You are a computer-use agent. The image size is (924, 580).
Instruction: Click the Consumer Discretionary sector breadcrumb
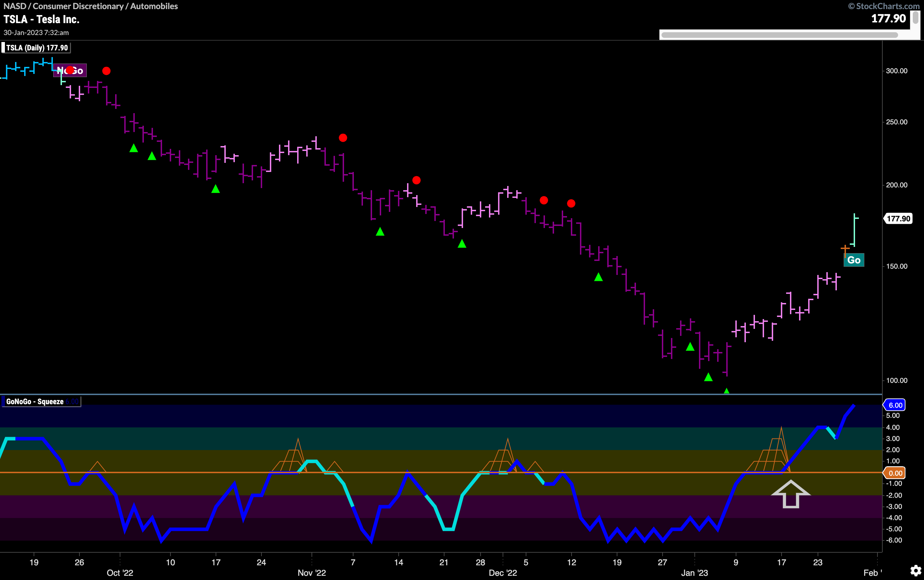coord(78,6)
